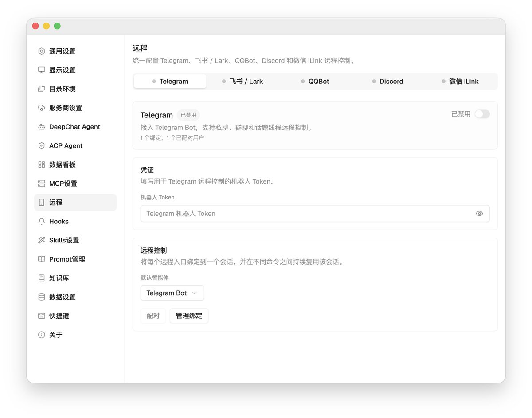Click the keyboard icon beside 快捷键
This screenshot has height=418, width=532.
[x=42, y=316]
